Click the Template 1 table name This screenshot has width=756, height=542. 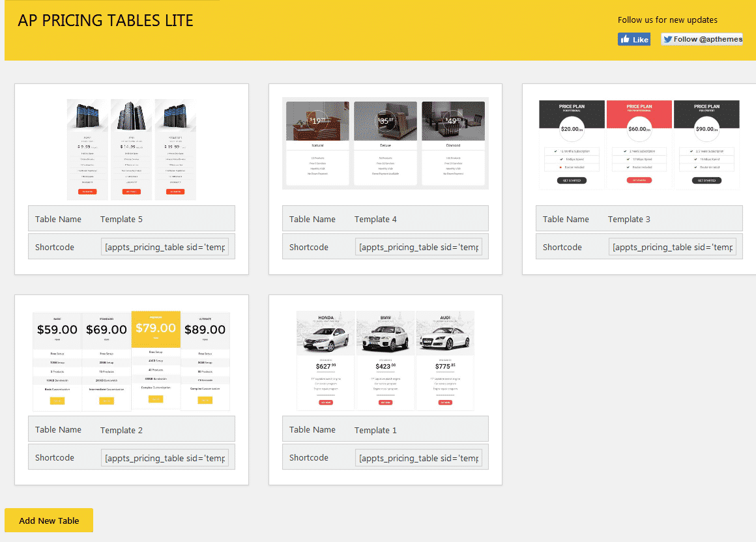[x=375, y=430]
